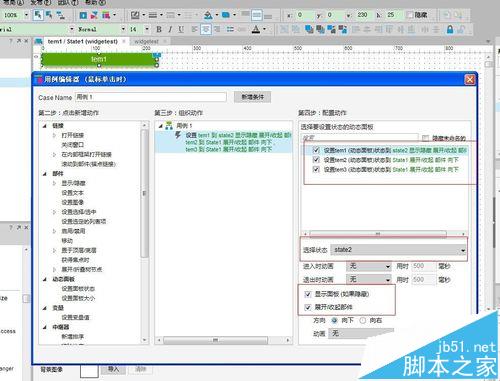Image resolution: width=500 pixels, height=381 pixels.
Task: Click the selection mode arrow tool
Action: tap(38, 15)
